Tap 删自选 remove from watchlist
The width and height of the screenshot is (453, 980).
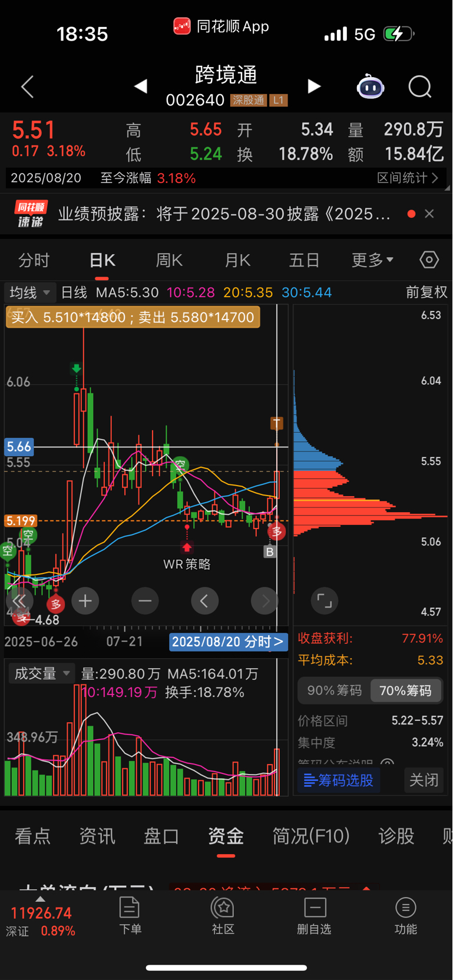click(x=315, y=916)
